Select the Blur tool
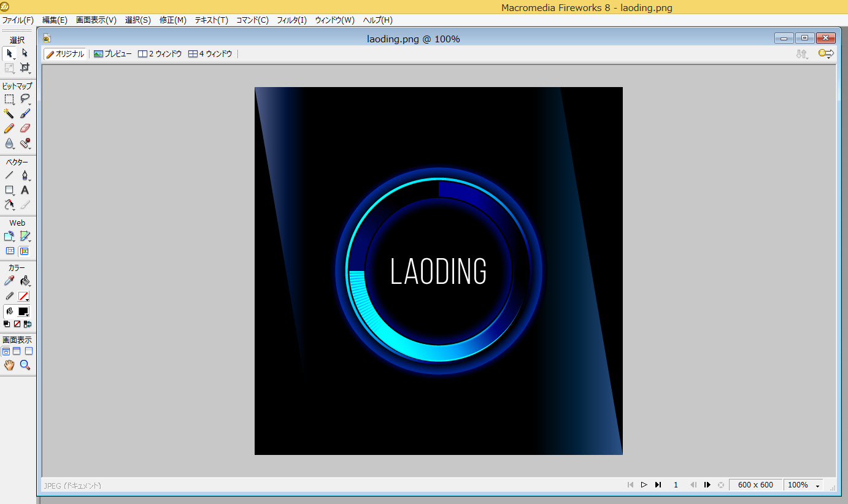 point(10,143)
